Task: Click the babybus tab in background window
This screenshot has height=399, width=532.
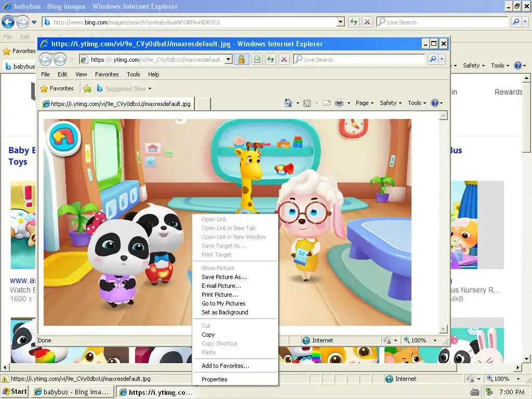Action: [20, 66]
